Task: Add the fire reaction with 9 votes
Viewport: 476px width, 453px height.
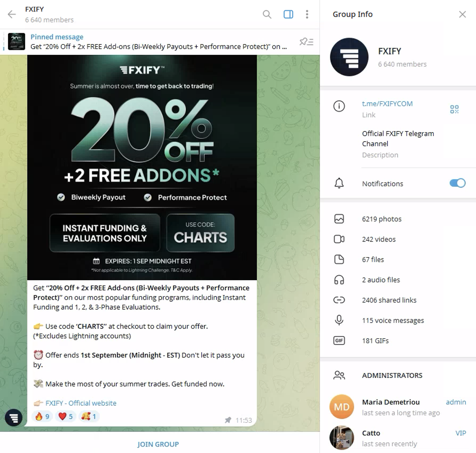Action: (42, 416)
